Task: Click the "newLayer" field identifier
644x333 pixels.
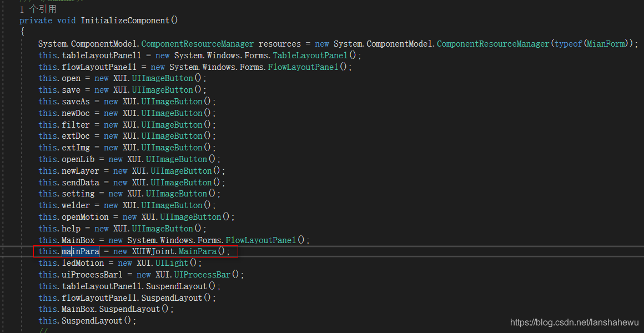Action: click(x=80, y=170)
